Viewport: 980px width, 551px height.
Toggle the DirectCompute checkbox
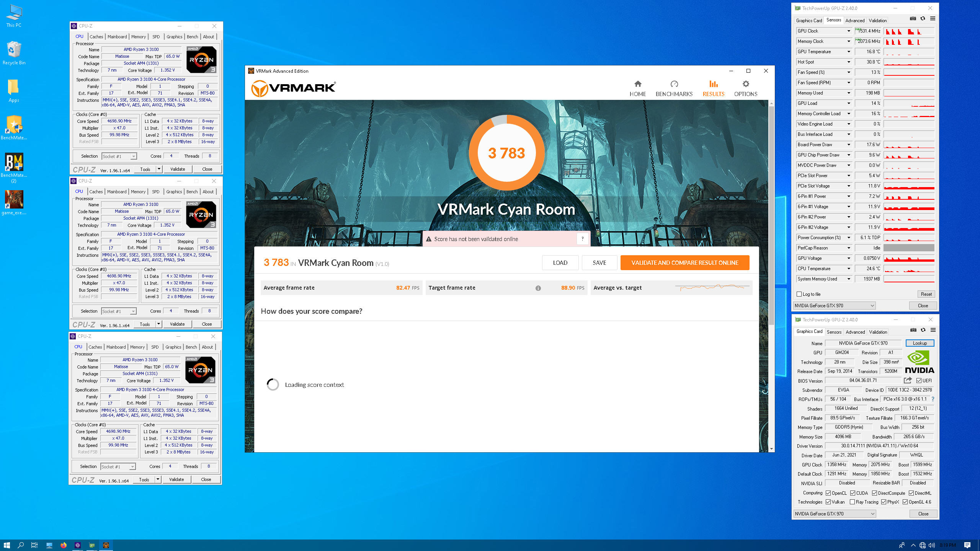point(874,493)
